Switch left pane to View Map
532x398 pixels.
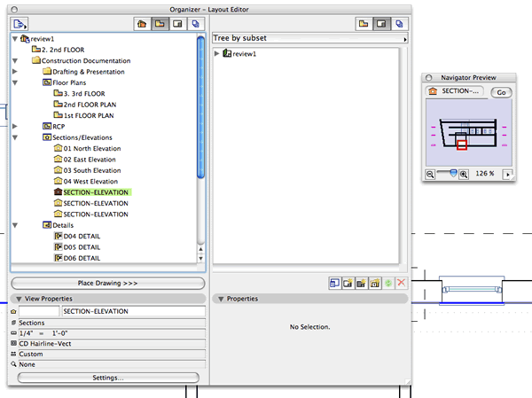click(160, 24)
